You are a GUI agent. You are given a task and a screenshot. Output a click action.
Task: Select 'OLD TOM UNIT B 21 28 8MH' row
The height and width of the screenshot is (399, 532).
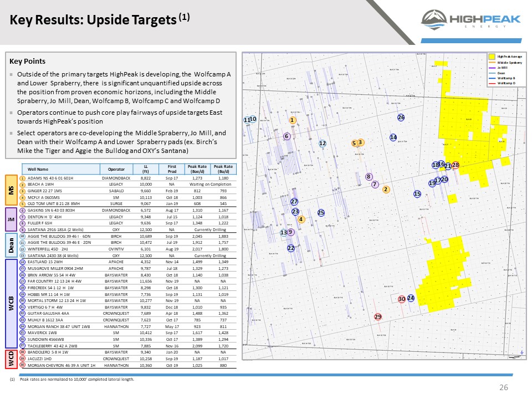tap(128, 204)
